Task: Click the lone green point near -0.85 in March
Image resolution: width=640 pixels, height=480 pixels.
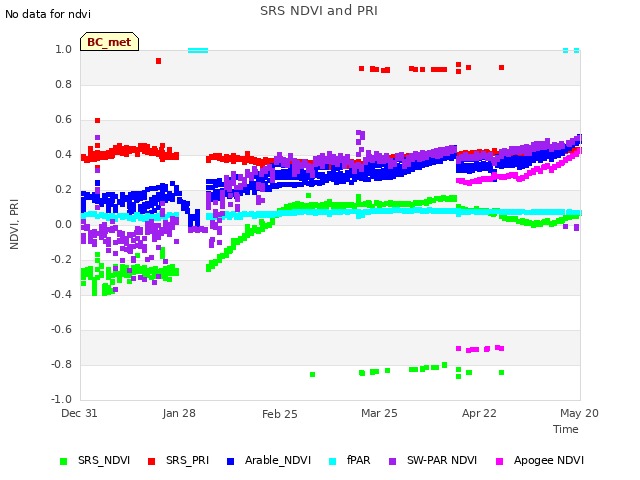Action: pyautogui.click(x=313, y=374)
